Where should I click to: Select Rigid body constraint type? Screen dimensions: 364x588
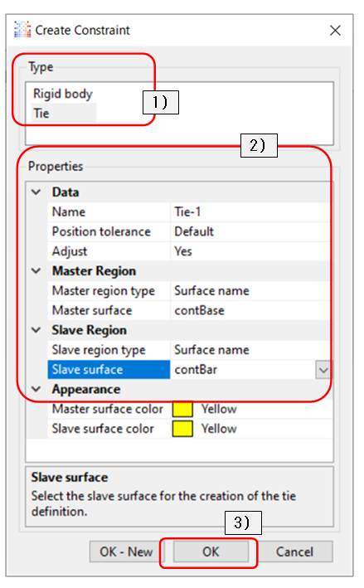tap(63, 94)
